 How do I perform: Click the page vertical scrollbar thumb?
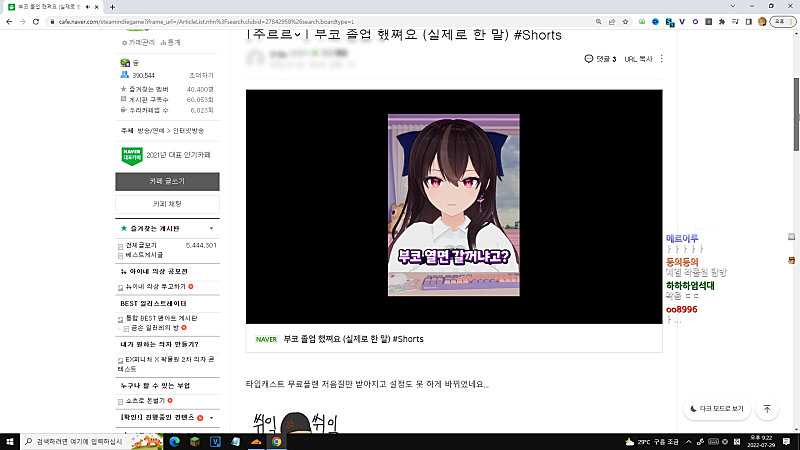(796, 114)
